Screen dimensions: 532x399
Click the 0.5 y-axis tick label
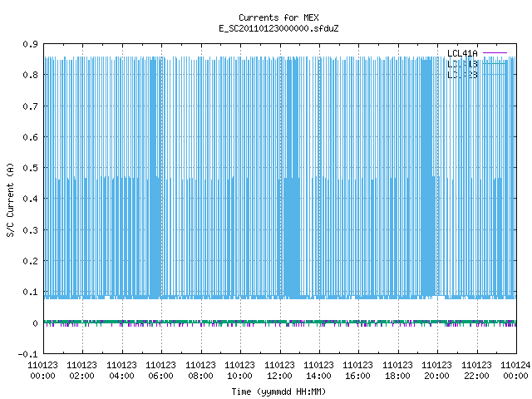[30, 168]
